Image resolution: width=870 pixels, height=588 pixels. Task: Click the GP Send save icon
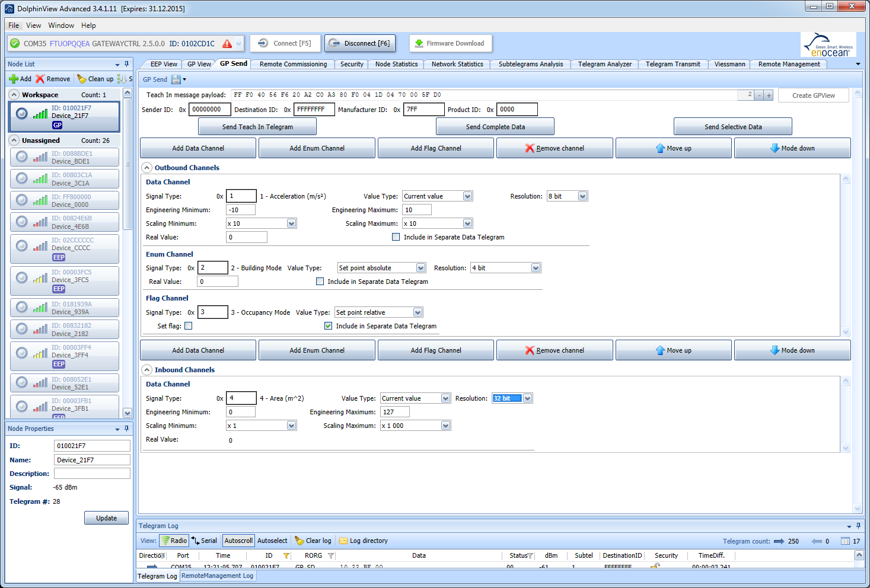176,79
